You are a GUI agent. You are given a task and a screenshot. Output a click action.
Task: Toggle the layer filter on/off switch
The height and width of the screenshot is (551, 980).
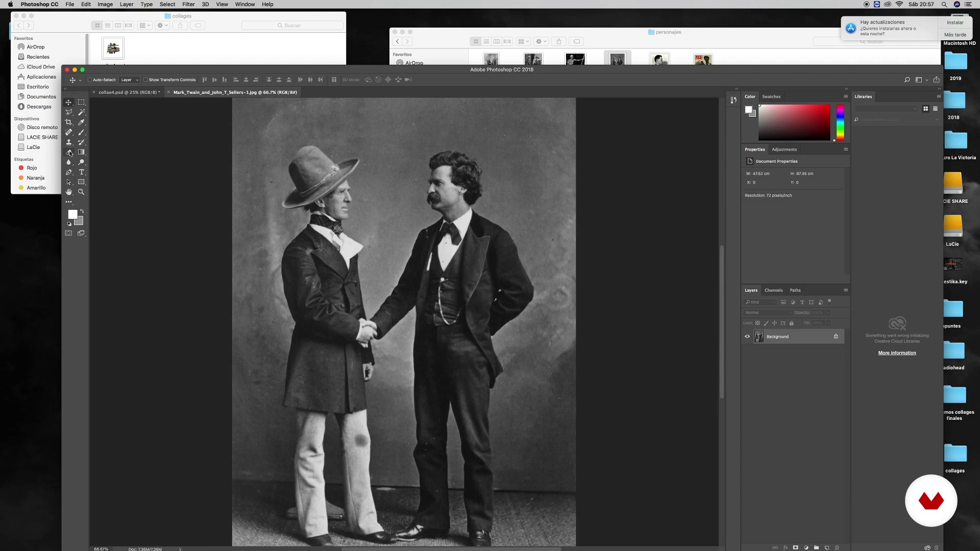(829, 302)
